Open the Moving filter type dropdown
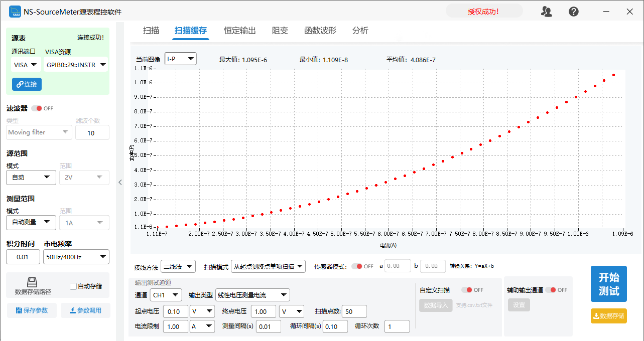 click(39, 132)
